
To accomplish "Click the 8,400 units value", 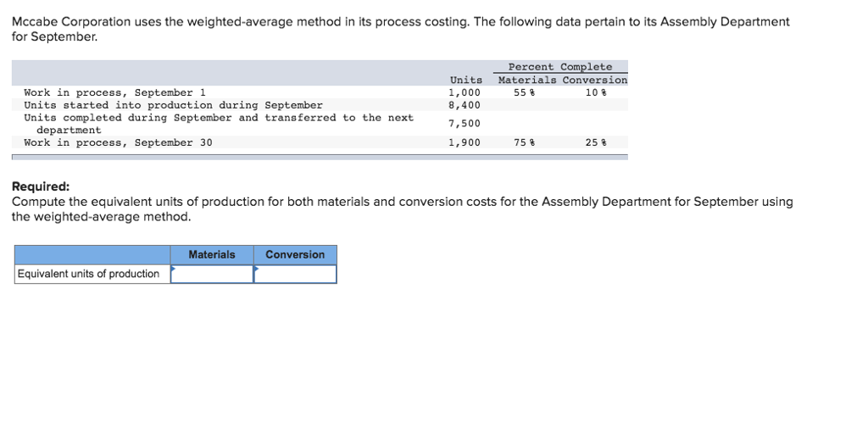I will pos(465,105).
